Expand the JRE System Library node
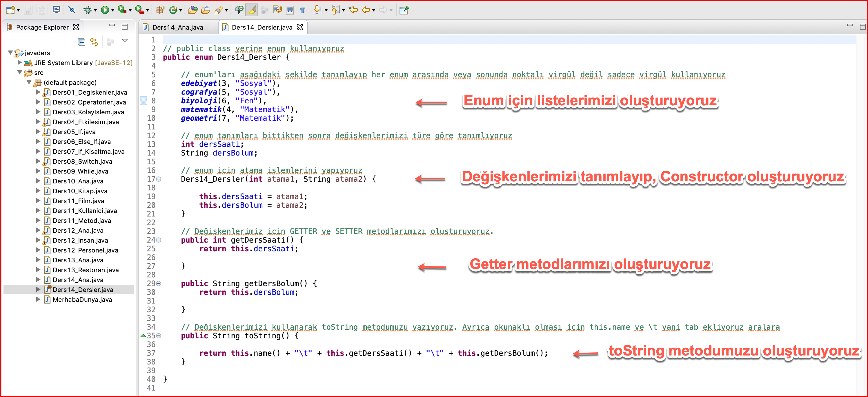 pyautogui.click(x=19, y=62)
